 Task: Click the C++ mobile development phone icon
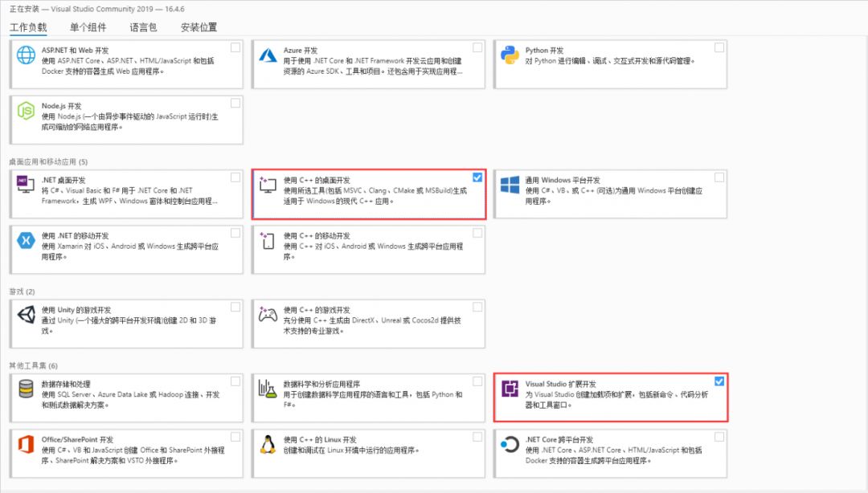(x=268, y=241)
